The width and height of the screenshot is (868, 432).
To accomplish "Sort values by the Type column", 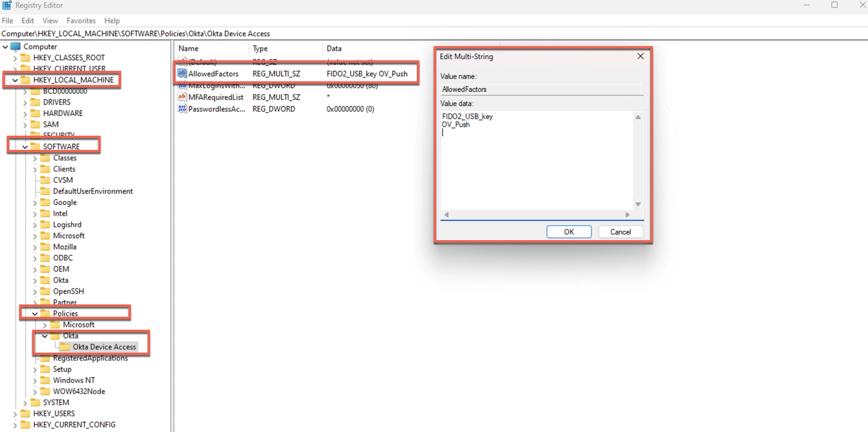I will tap(286, 49).
